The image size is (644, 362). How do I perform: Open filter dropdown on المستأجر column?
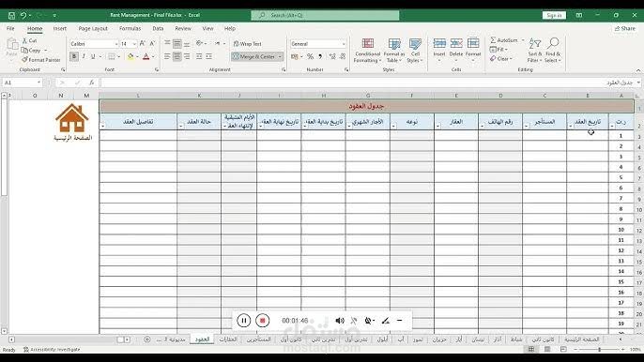[526, 126]
